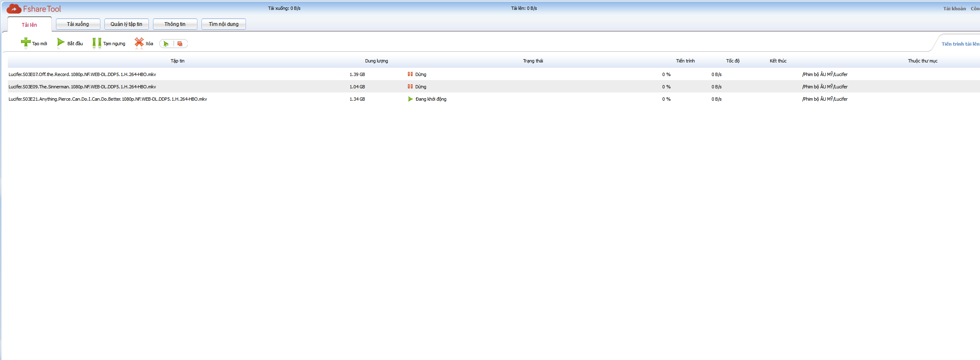
Task: Click Dừng status text in S03E09 row
Action: (x=421, y=87)
